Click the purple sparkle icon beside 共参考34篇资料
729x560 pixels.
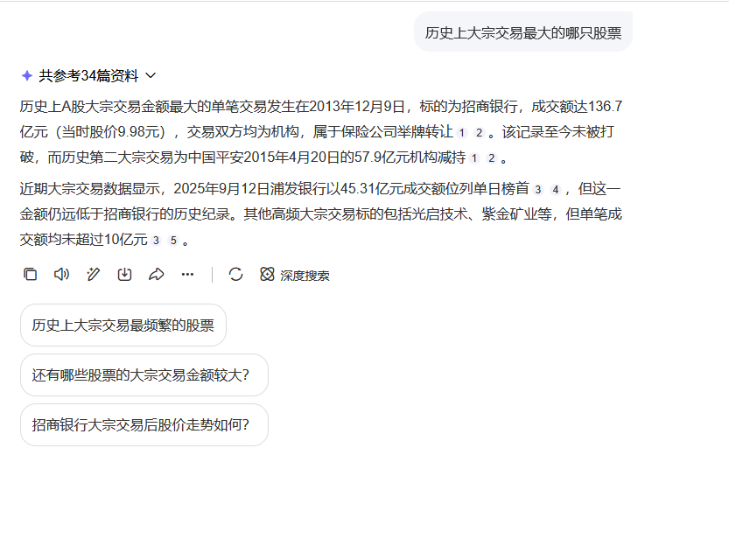click(27, 75)
